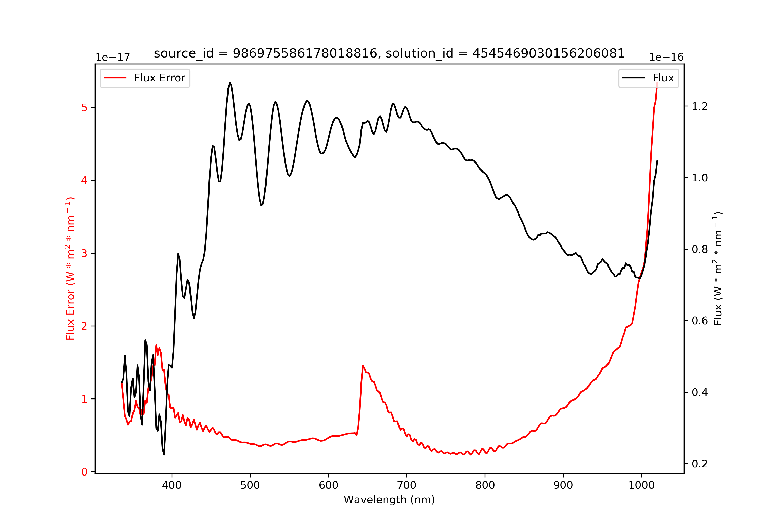
Task: Click the right Flux y-axis label
Action: pyautogui.click(x=718, y=269)
